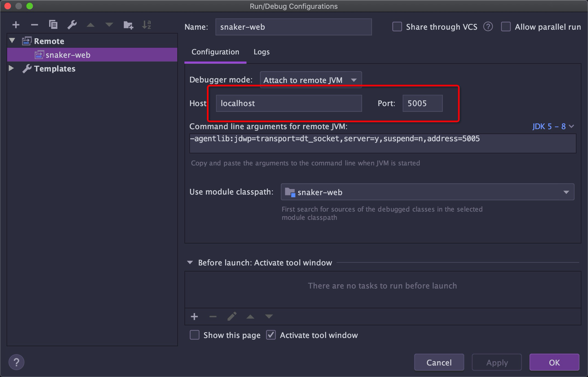Enable Allow parallel run

coord(506,27)
